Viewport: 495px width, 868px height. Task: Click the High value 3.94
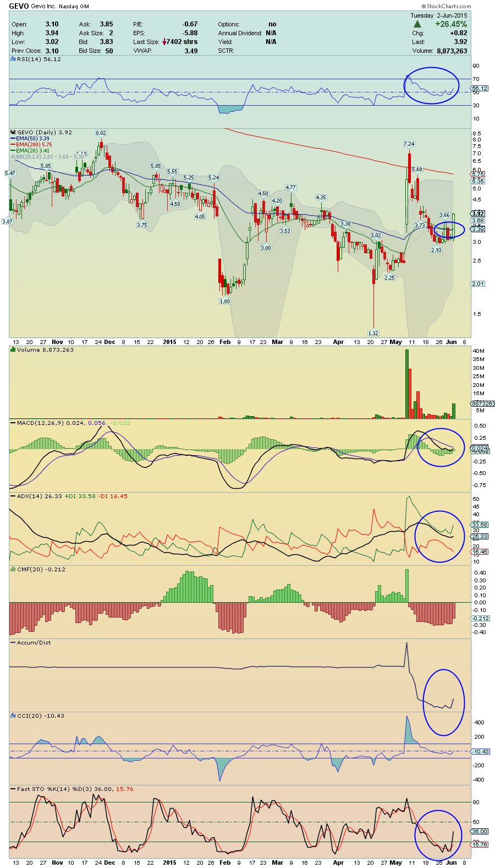[x=52, y=33]
